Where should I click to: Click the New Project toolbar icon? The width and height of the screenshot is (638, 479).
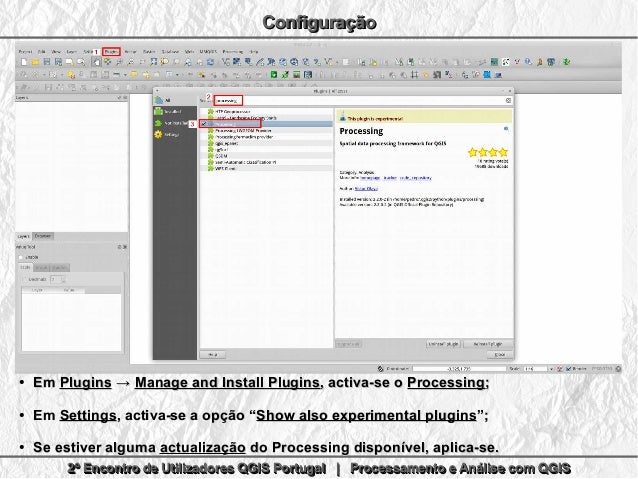[24, 62]
